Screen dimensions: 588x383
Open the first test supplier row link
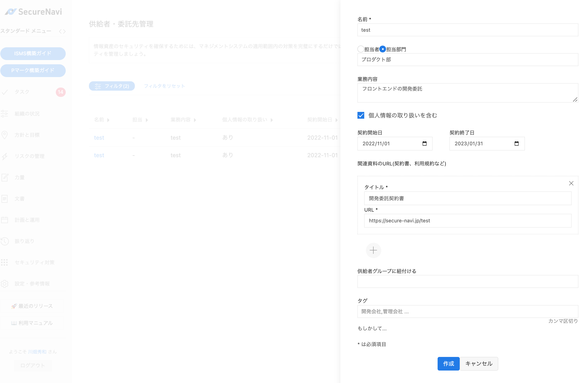[x=99, y=138]
